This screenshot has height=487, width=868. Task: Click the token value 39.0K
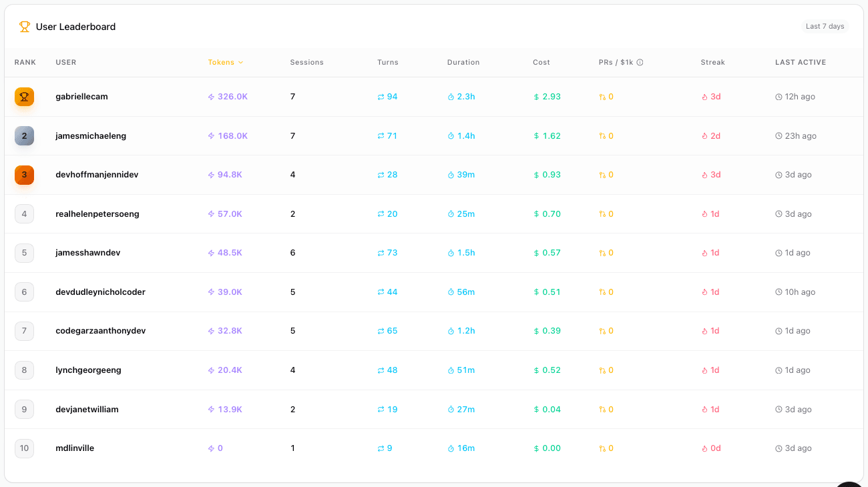[x=230, y=292]
